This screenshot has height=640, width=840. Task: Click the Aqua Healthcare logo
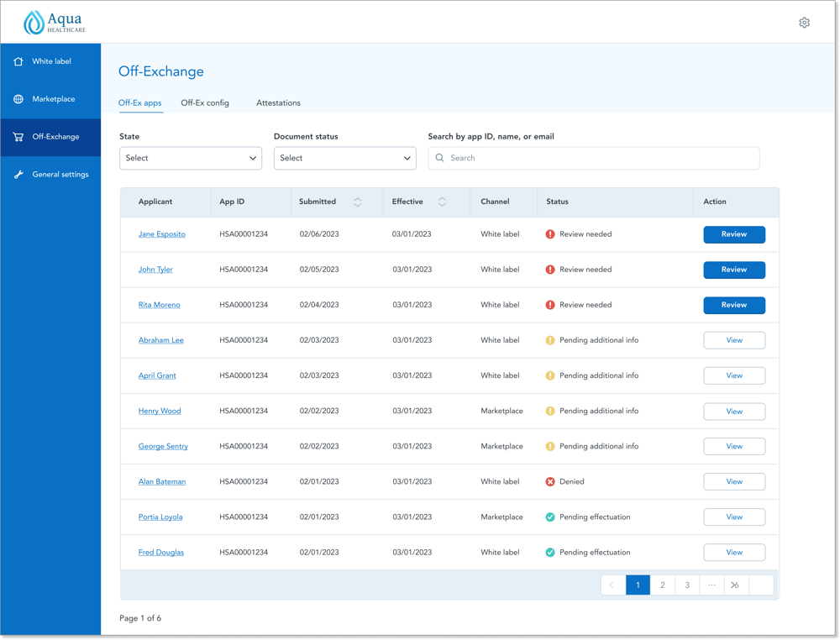55,22
